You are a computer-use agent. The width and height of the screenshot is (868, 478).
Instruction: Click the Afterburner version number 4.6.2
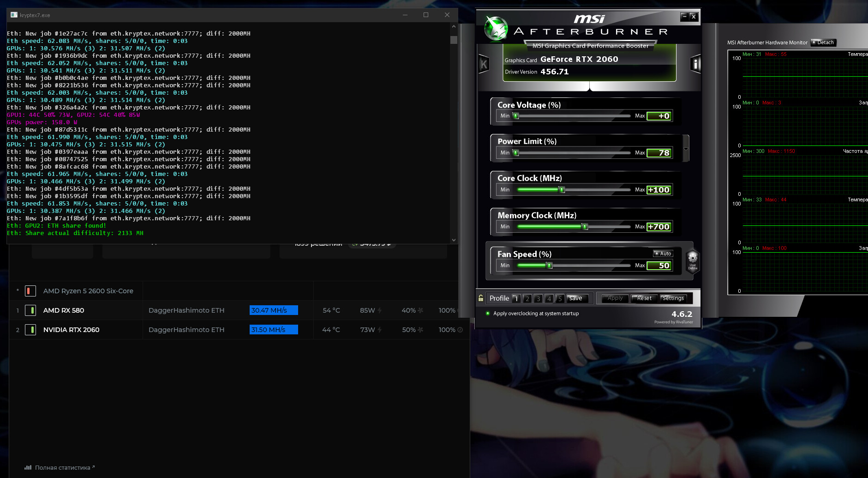pos(682,314)
